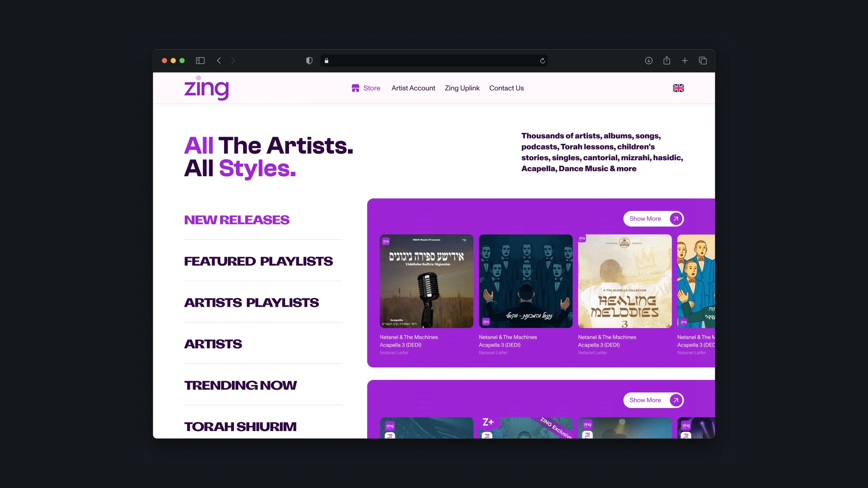Image resolution: width=868 pixels, height=488 pixels.
Task: Select the Trending Now section
Action: (x=240, y=385)
